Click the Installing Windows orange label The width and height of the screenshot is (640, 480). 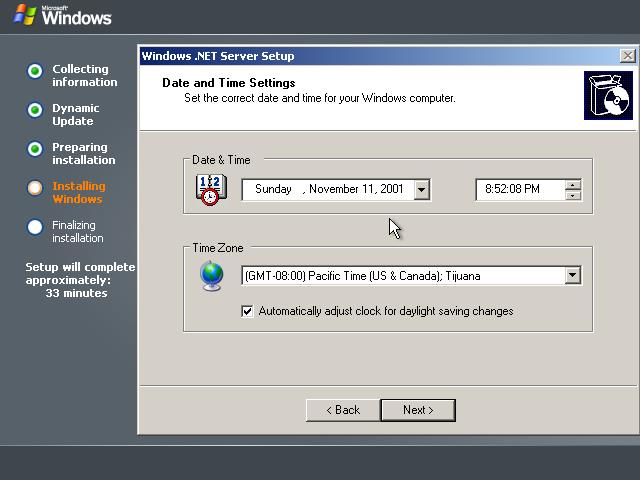79,193
